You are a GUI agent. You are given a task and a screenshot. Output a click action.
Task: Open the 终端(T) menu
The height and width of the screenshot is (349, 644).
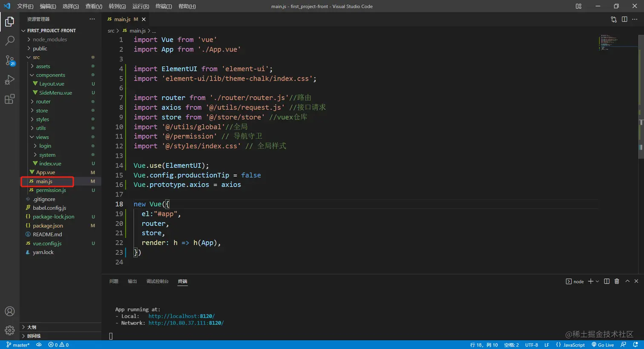[164, 6]
